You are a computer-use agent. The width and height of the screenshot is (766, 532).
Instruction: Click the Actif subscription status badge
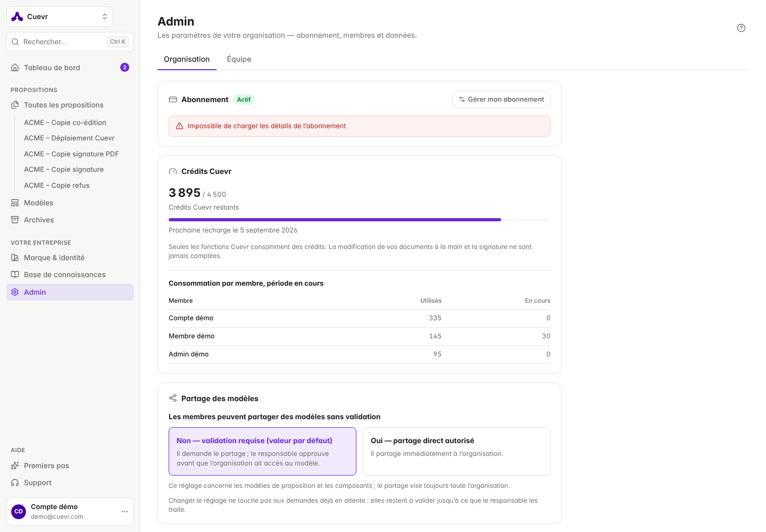click(x=244, y=99)
